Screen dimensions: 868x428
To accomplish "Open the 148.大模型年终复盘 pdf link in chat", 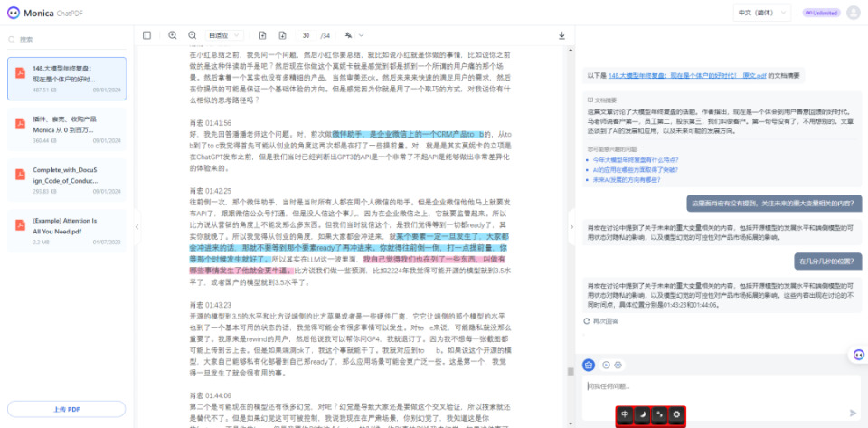I will (x=687, y=76).
